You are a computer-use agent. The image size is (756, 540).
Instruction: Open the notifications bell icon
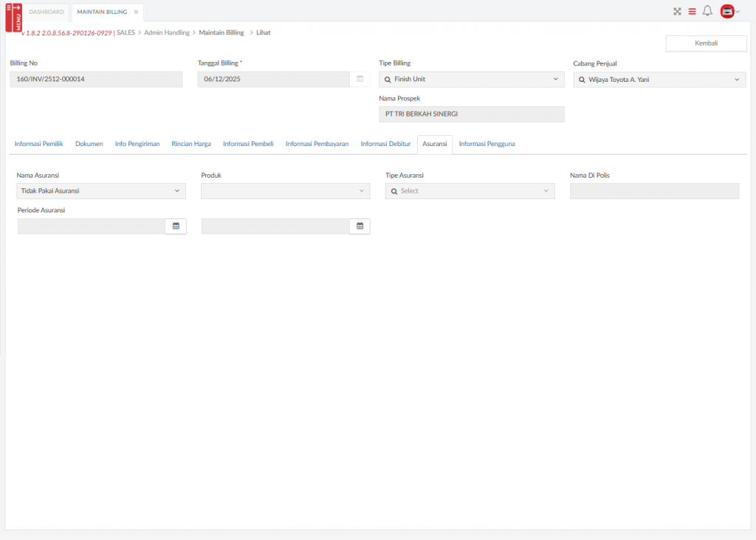(x=707, y=11)
